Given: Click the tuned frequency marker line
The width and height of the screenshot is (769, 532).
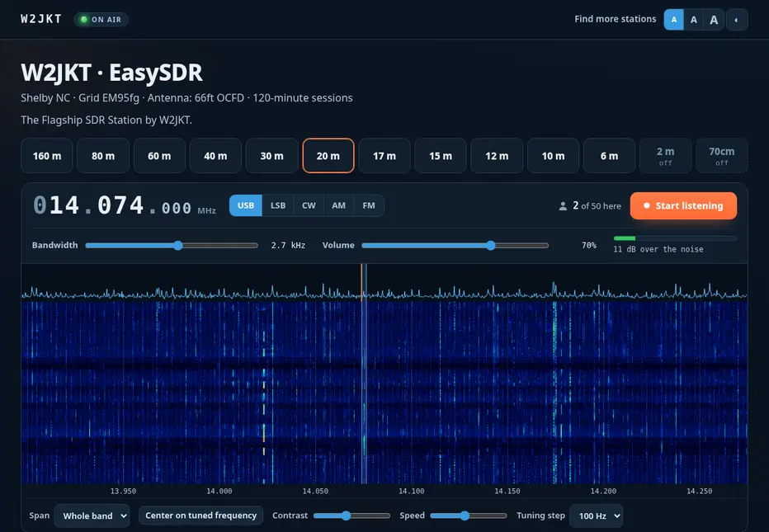Looking at the screenshot, I should [x=364, y=374].
